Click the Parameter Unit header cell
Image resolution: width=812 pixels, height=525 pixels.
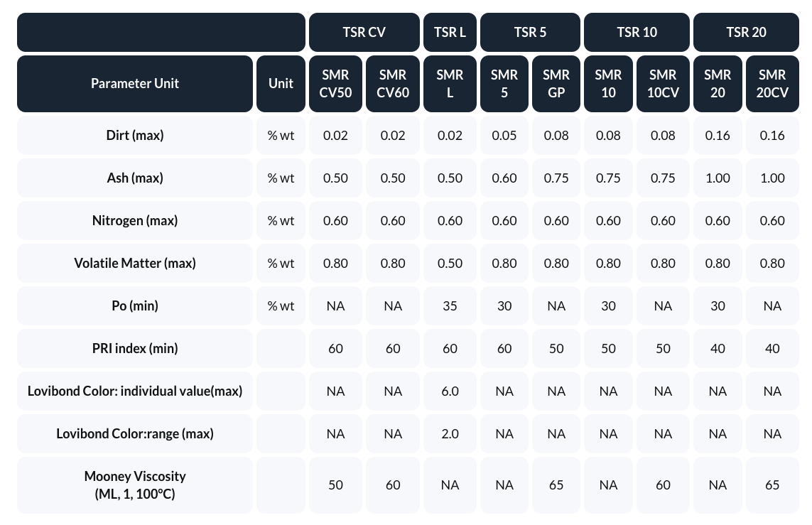point(135,83)
